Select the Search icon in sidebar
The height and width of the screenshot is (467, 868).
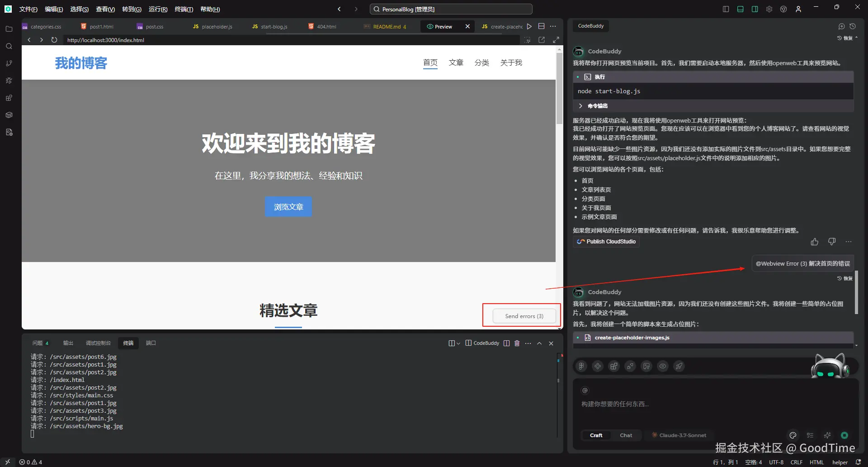[x=9, y=46]
